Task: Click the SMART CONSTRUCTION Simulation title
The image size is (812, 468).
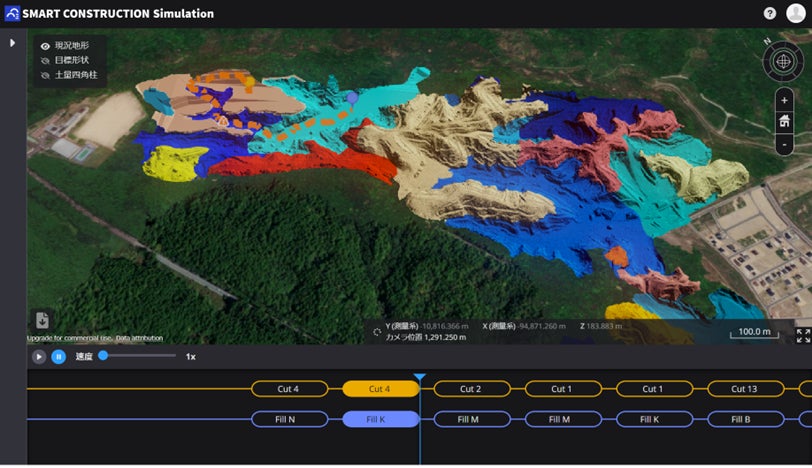Action: coord(118,14)
